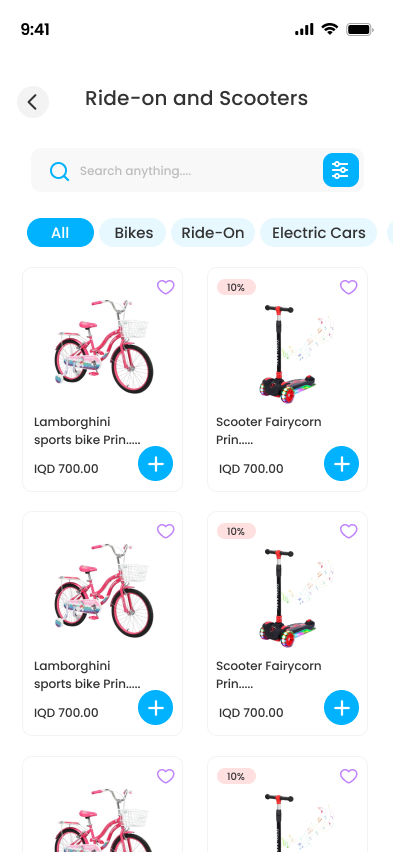Toggle heart on third-row bike card

pyautogui.click(x=166, y=776)
